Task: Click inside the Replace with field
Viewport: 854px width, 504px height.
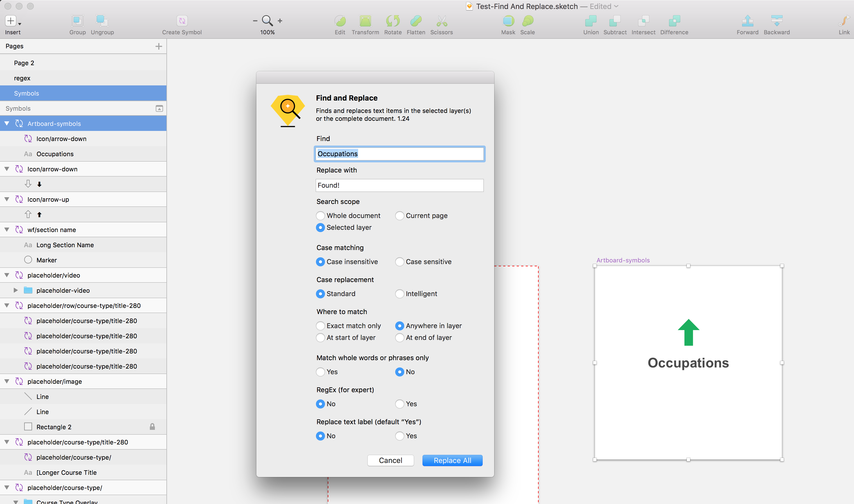Action: click(x=399, y=185)
